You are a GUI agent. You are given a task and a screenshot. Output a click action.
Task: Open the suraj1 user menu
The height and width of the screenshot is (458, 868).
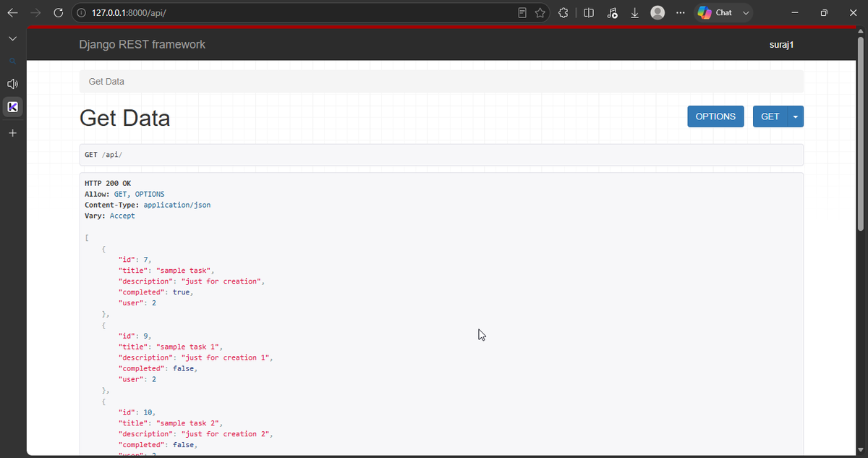coord(782,45)
